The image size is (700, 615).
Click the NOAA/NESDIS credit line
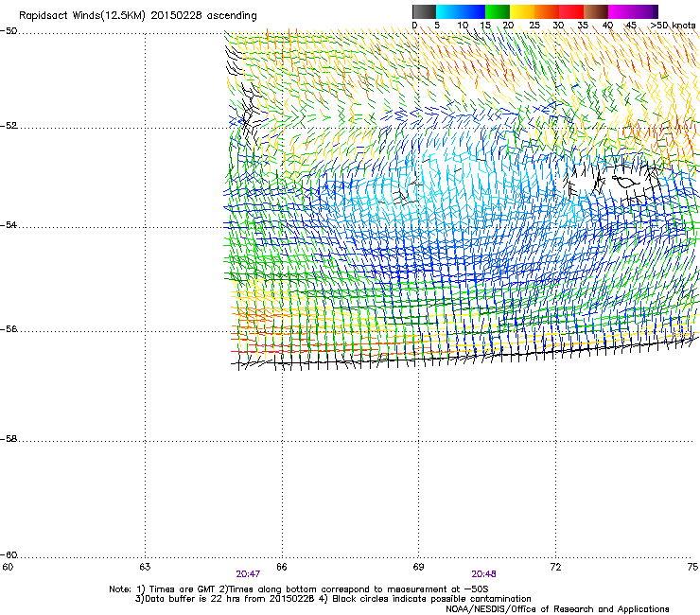point(557,609)
